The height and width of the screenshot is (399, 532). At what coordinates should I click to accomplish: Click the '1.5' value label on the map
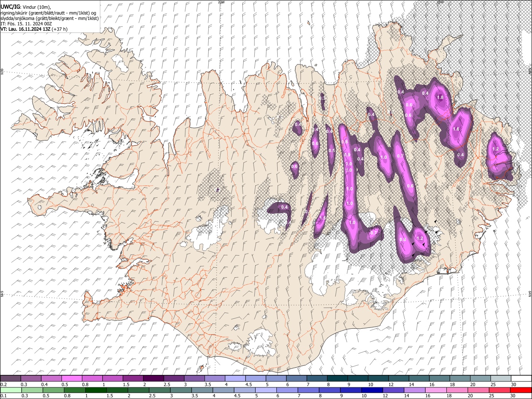click(x=323, y=218)
